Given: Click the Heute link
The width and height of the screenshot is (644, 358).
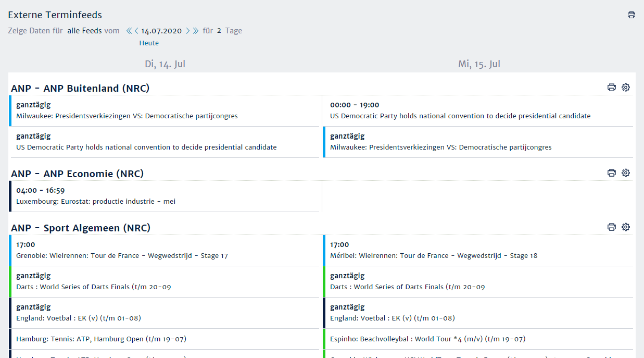Looking at the screenshot, I should (149, 43).
